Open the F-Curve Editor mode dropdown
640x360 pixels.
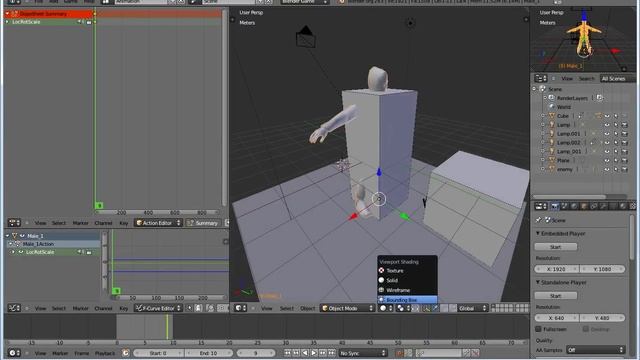(x=158, y=308)
